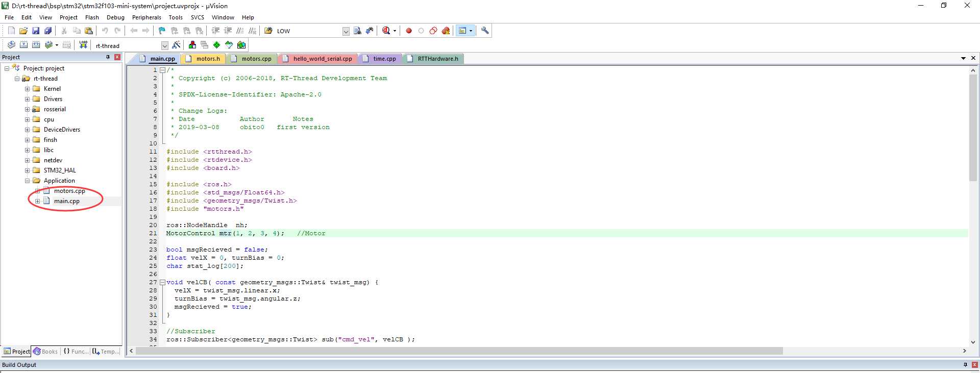Open the Peripherals menu

tap(146, 17)
